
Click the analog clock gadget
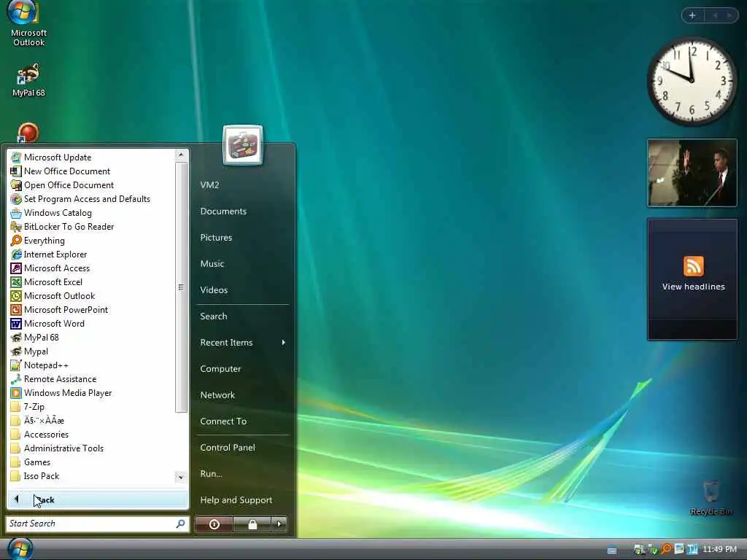click(692, 80)
